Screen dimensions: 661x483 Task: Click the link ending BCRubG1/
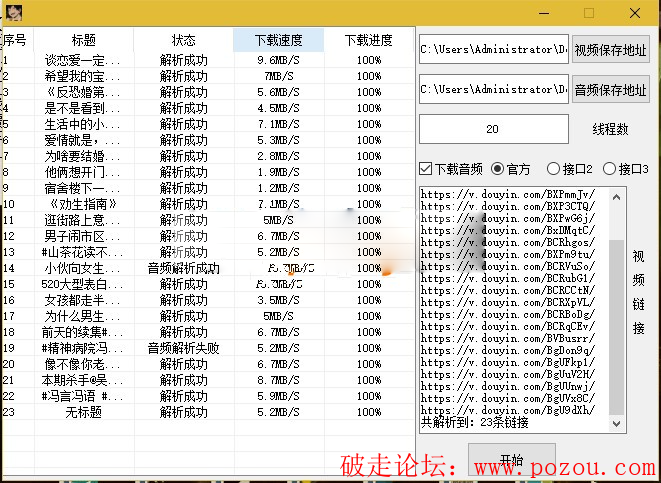pos(508,279)
